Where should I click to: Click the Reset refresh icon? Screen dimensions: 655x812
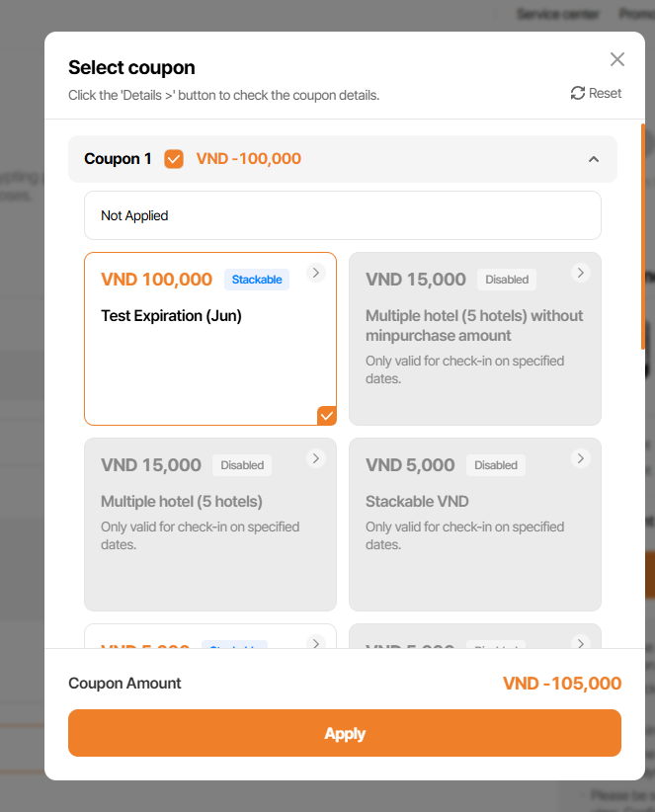click(578, 93)
